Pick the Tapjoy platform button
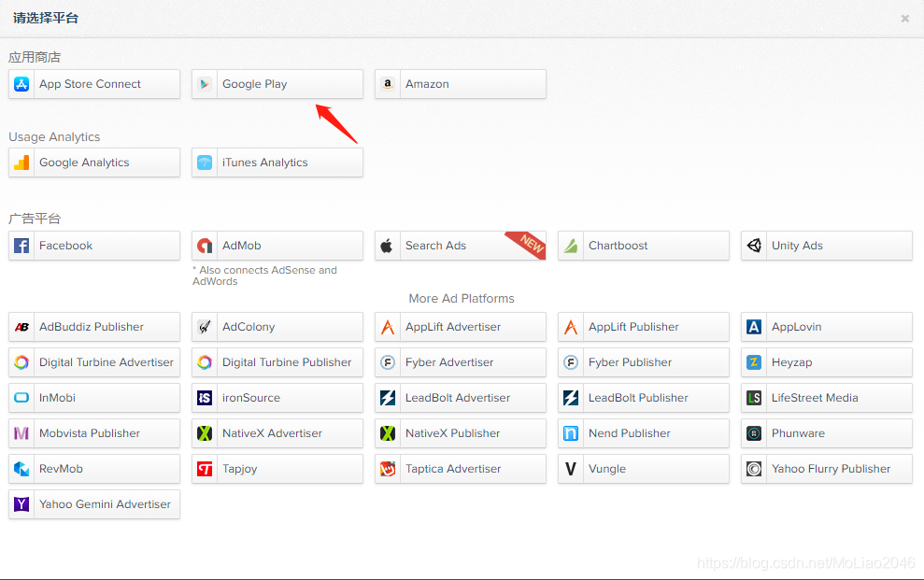This screenshot has height=580, width=924. tap(277, 469)
